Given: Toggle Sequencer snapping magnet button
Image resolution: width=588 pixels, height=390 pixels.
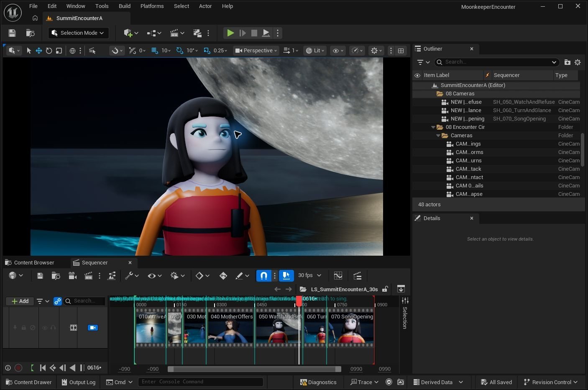Looking at the screenshot, I should [264, 275].
